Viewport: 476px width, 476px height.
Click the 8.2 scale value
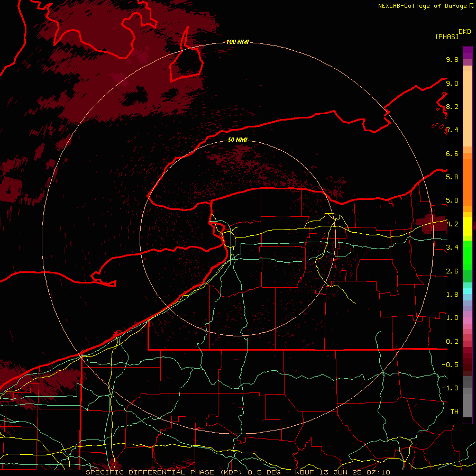coord(452,106)
